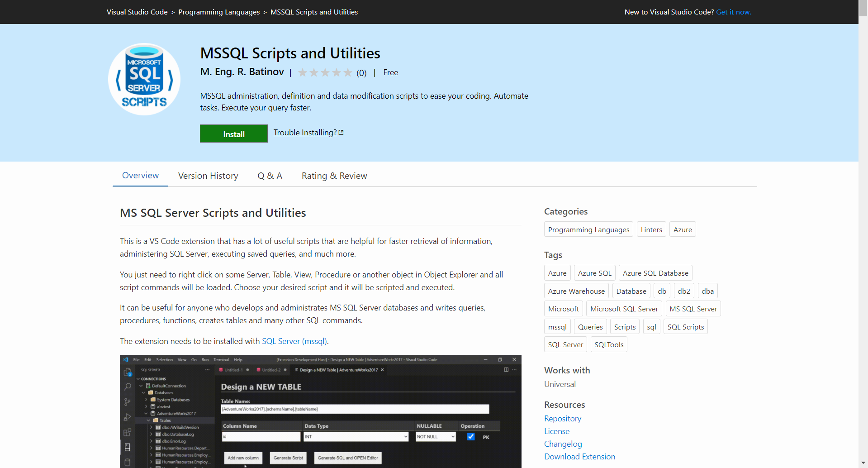
Task: Click the 'Universal' text under Works with
Action: tap(560, 384)
